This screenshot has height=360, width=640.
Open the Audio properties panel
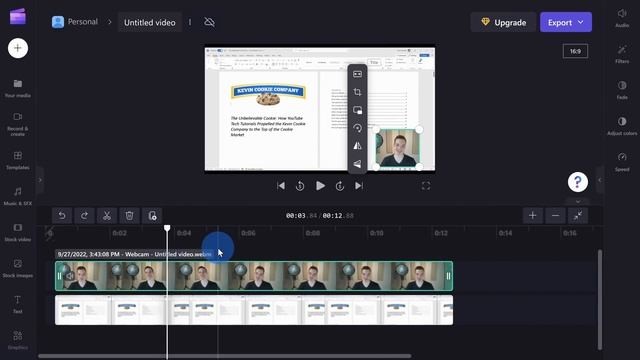pos(622,18)
